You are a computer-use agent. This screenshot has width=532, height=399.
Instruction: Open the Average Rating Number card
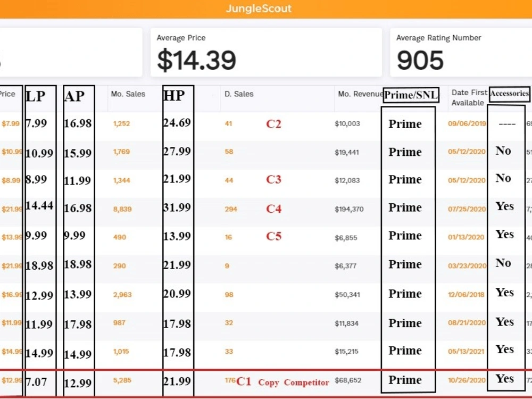(461, 53)
